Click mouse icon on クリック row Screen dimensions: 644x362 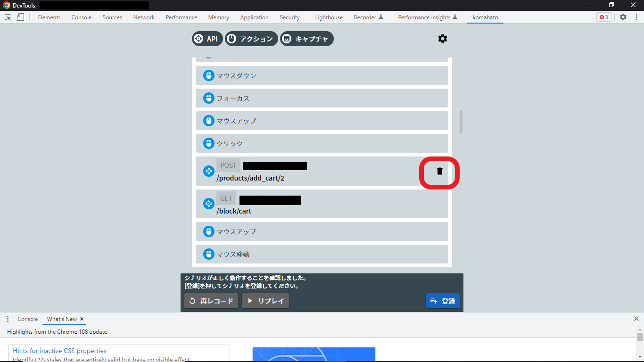coord(209,143)
